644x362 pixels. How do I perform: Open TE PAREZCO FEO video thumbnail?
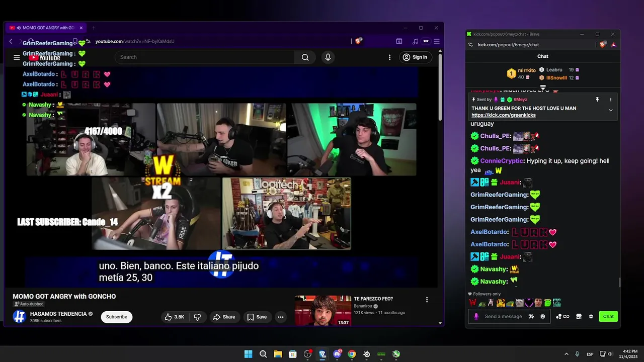(x=323, y=311)
